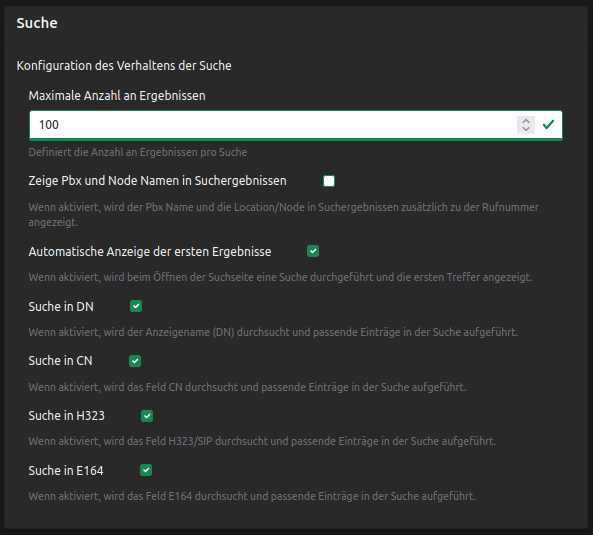Screen dimensions: 593x535
Task: Uncheck Automatische Anzeige der ersten Ergebnisse checkbox
Action: 313,251
